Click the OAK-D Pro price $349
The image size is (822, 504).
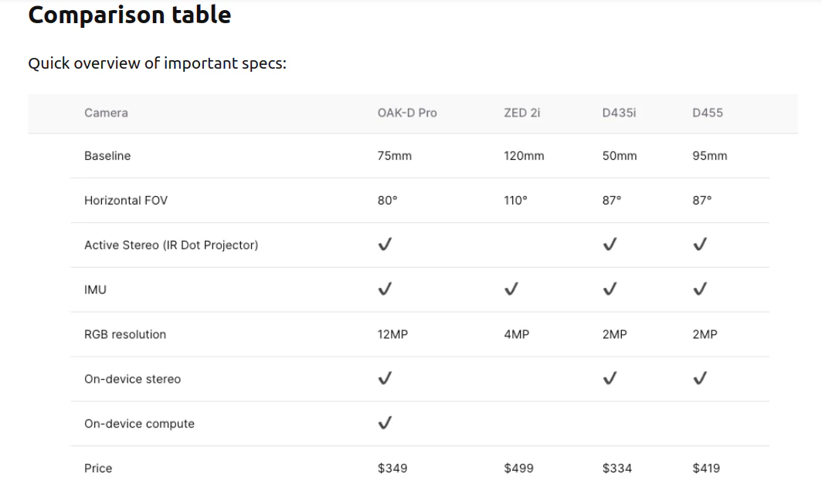tap(392, 468)
